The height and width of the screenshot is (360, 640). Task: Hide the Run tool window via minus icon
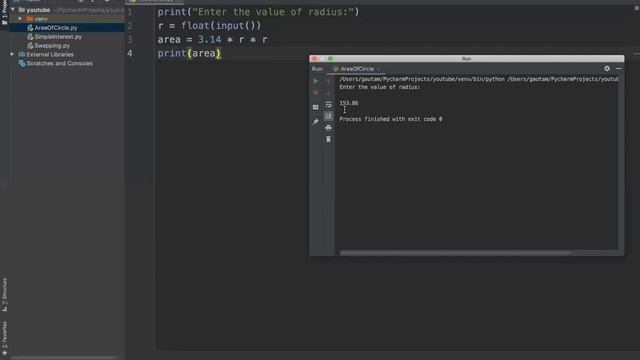[x=618, y=69]
